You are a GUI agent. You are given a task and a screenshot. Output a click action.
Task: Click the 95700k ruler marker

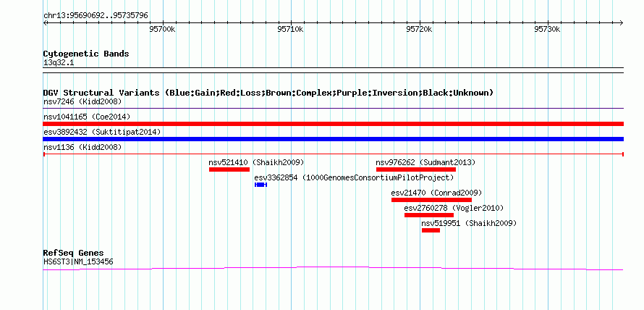click(163, 29)
